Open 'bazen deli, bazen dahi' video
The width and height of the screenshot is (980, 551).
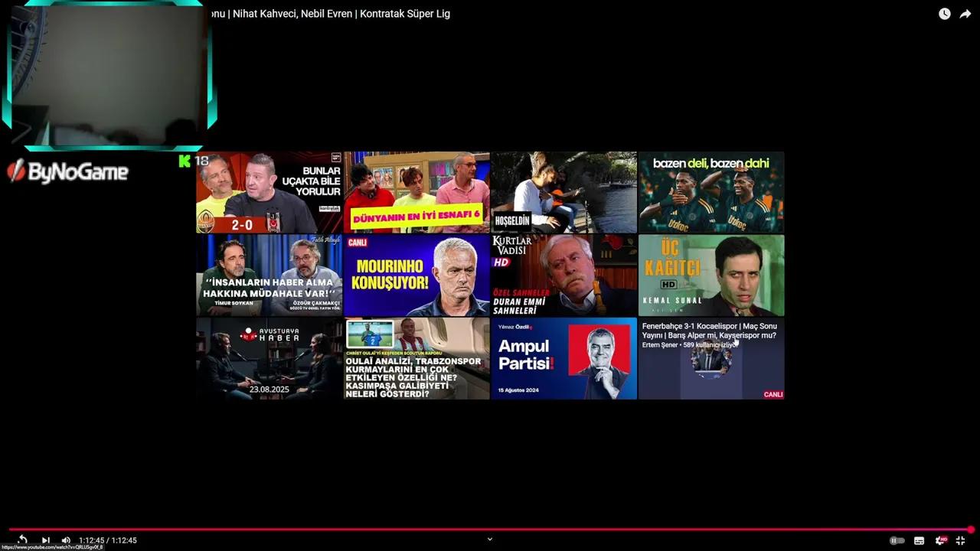click(711, 192)
